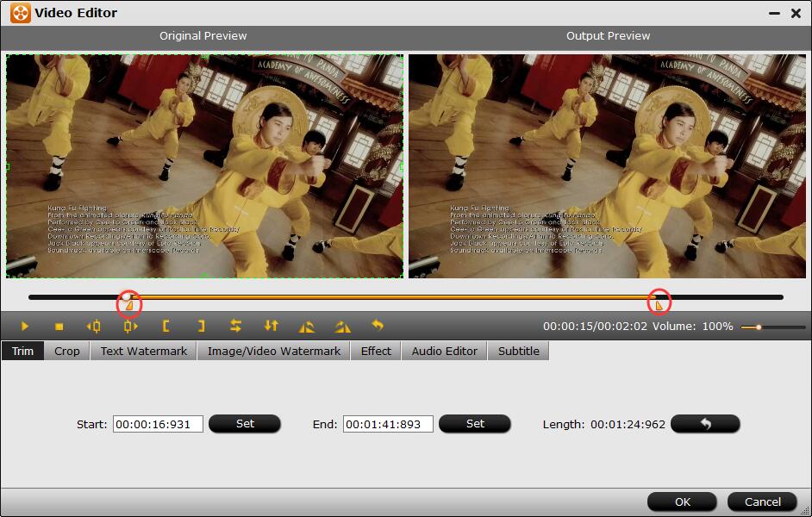Open the Audio Editor tab
This screenshot has height=517, width=812.
[444, 351]
